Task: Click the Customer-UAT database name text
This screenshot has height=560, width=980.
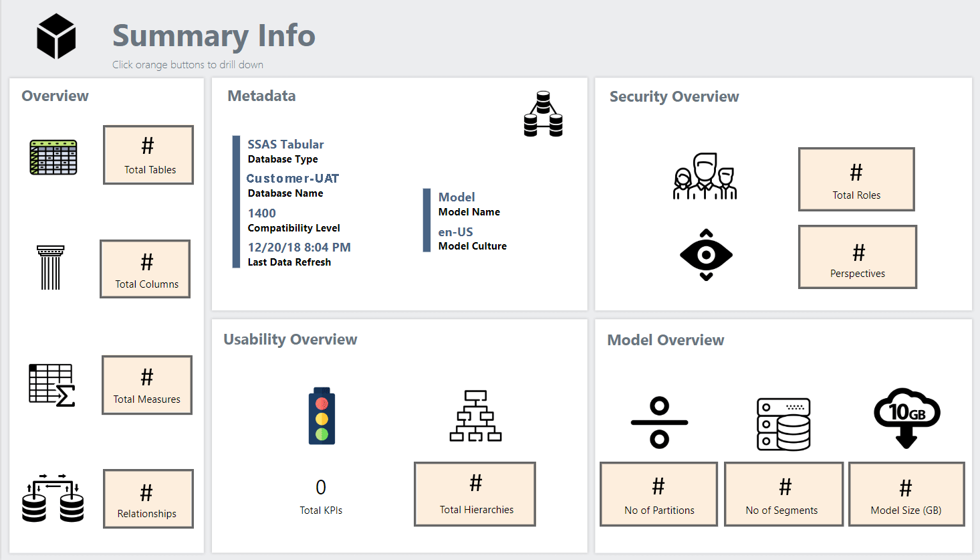Action: coord(293,179)
